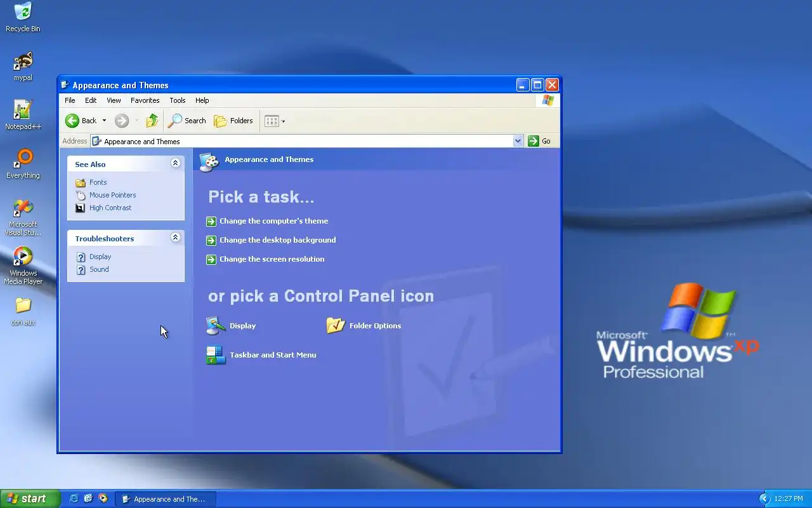Click the Display label under Control Panel icons

(242, 326)
